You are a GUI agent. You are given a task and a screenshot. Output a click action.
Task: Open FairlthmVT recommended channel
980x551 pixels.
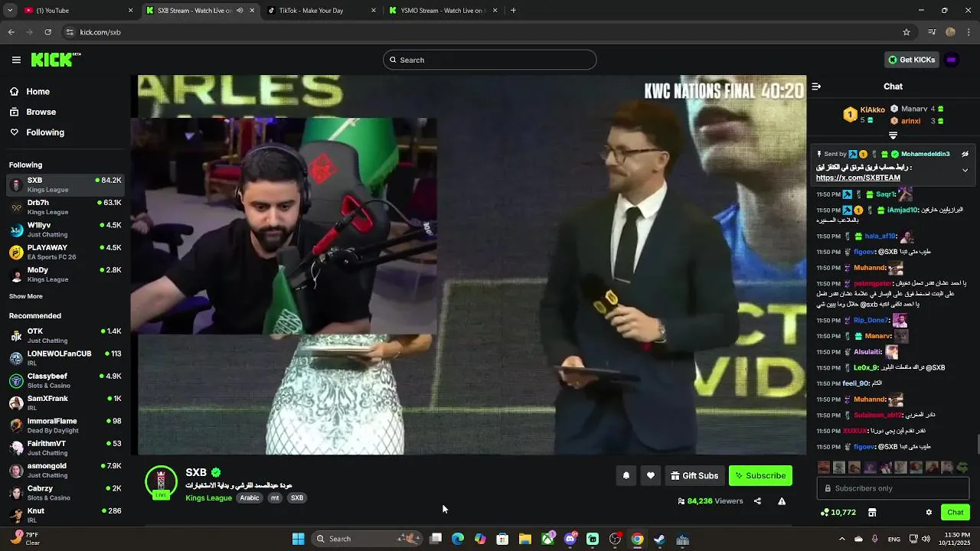pyautogui.click(x=65, y=448)
